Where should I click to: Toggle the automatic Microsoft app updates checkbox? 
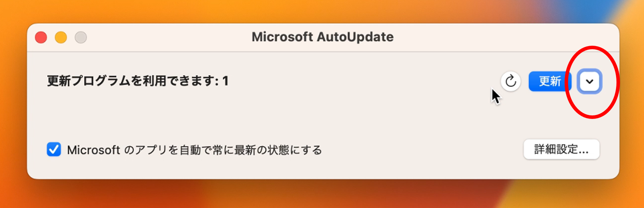[54, 149]
